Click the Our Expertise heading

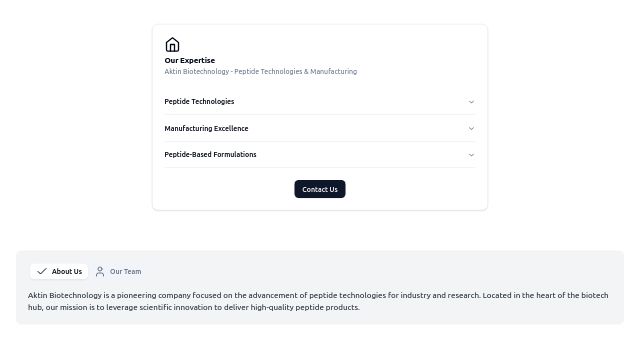click(x=189, y=60)
